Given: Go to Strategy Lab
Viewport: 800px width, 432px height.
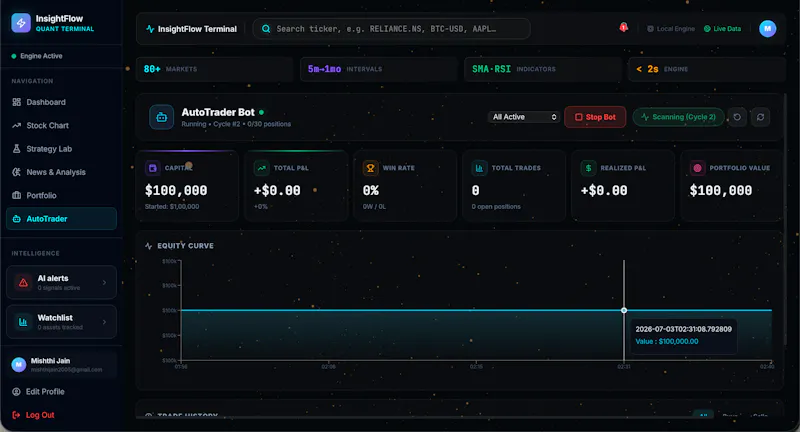Looking at the screenshot, I should 61,149.
